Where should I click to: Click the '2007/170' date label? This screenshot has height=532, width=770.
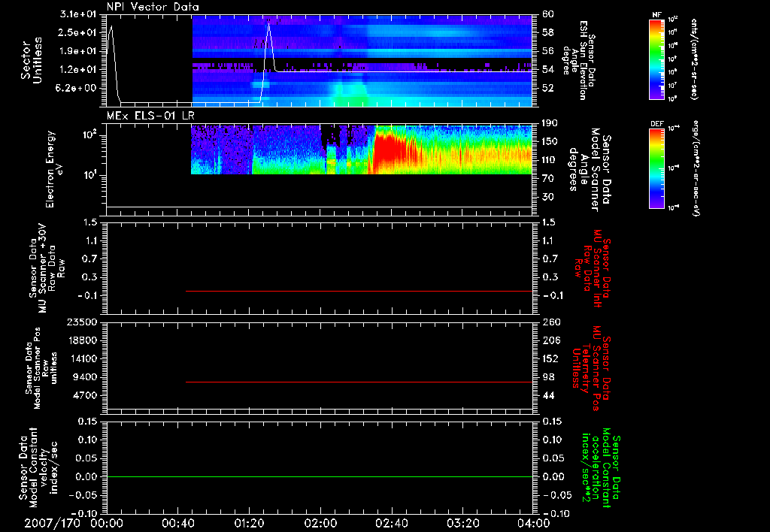52,523
